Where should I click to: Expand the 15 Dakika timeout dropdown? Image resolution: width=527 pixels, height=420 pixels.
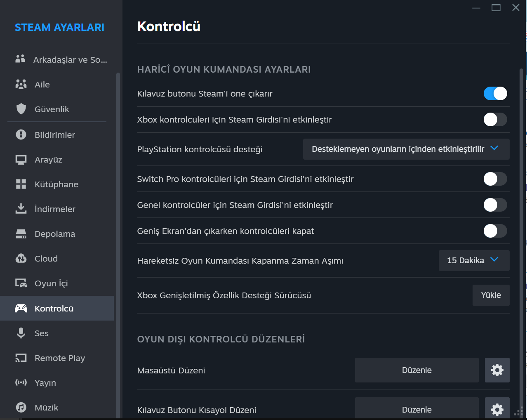473,260
